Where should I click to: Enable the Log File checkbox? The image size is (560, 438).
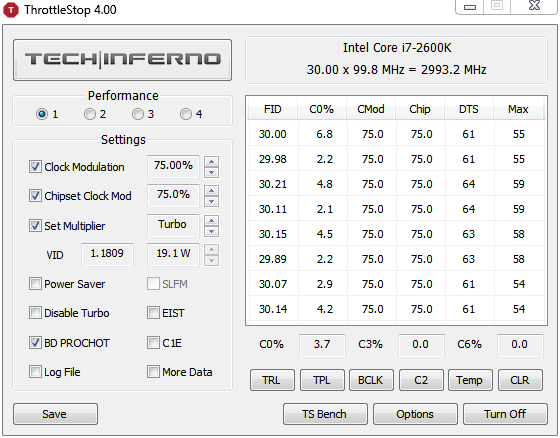coord(35,372)
